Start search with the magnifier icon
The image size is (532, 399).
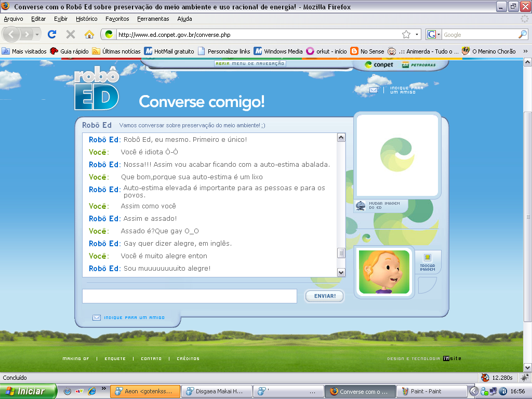click(x=523, y=34)
